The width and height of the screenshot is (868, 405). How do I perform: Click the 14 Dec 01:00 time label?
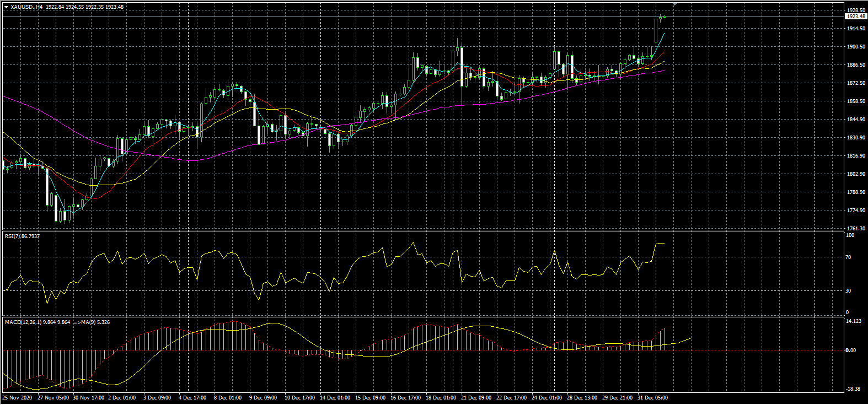point(335,398)
